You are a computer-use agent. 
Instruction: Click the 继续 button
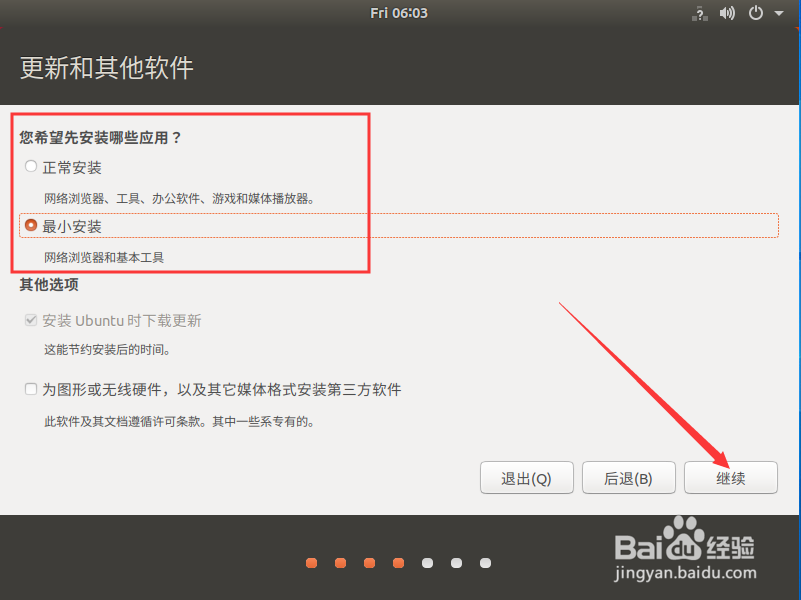[731, 478]
